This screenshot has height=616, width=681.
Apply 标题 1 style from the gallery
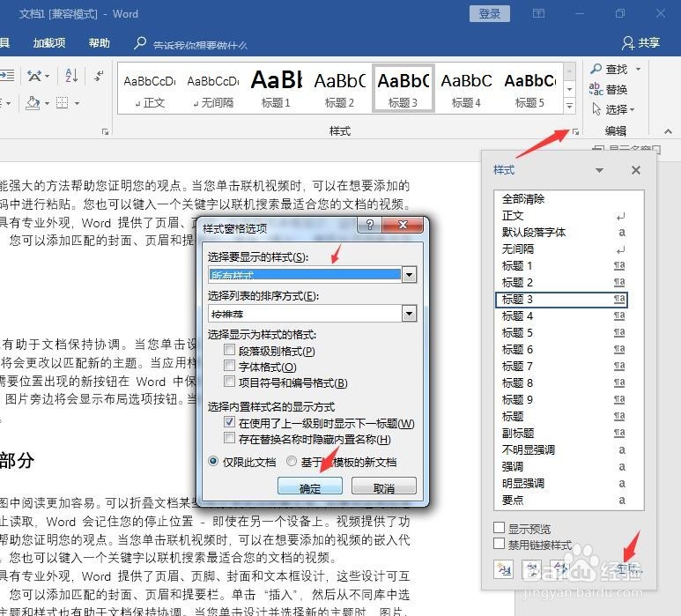[x=276, y=90]
